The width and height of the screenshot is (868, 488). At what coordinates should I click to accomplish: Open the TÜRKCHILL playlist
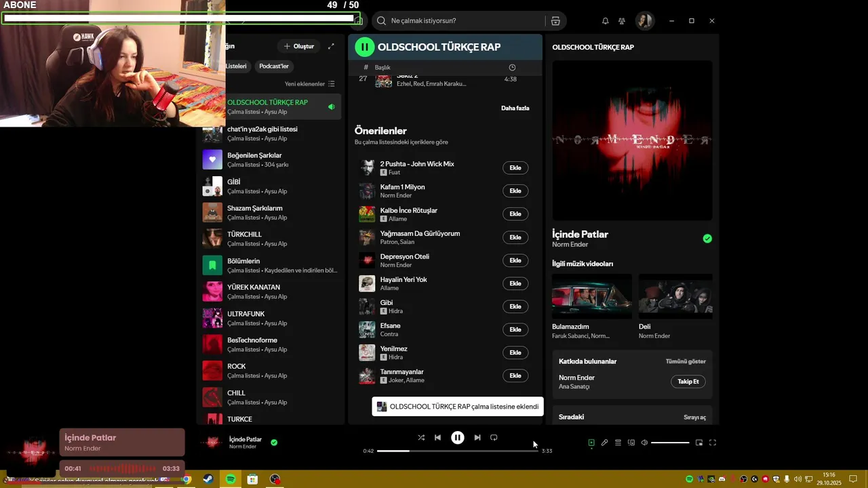point(271,239)
